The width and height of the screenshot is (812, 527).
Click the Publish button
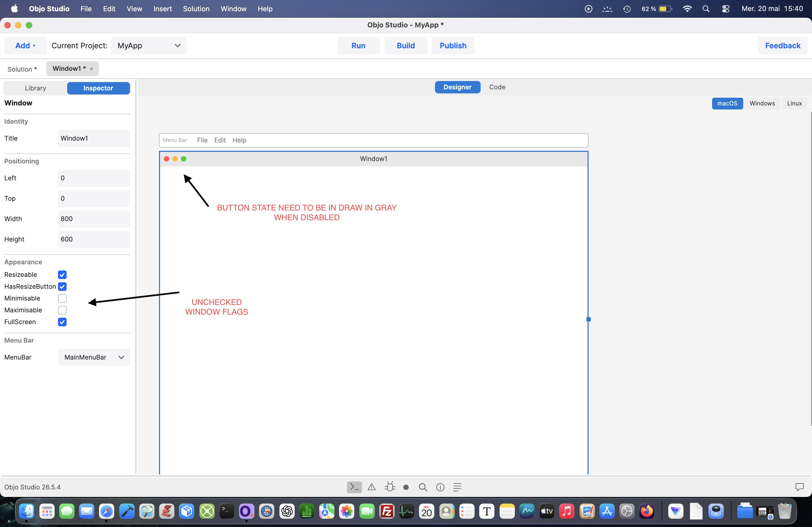coord(453,46)
